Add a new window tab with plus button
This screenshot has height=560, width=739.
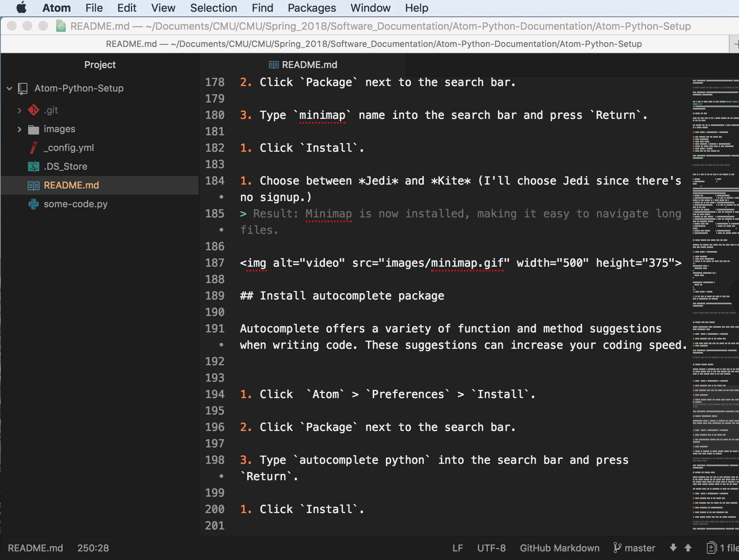click(x=735, y=44)
